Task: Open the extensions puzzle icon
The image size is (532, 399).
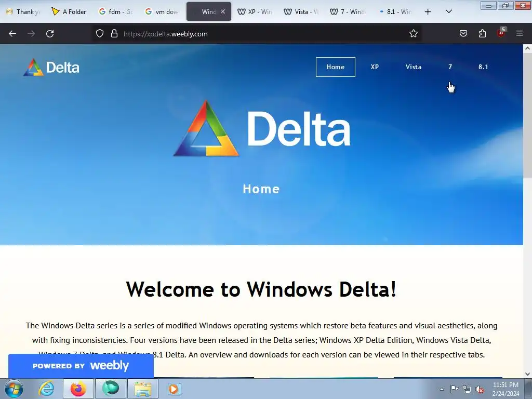Action: click(x=482, y=34)
